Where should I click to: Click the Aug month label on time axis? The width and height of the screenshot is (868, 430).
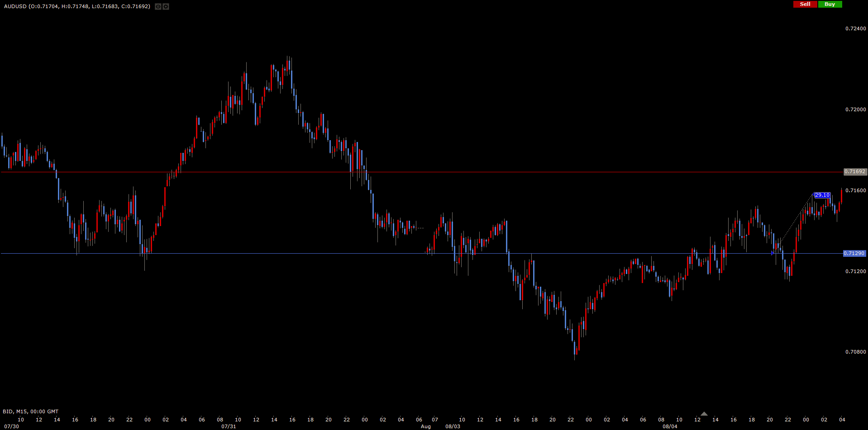[x=425, y=426]
